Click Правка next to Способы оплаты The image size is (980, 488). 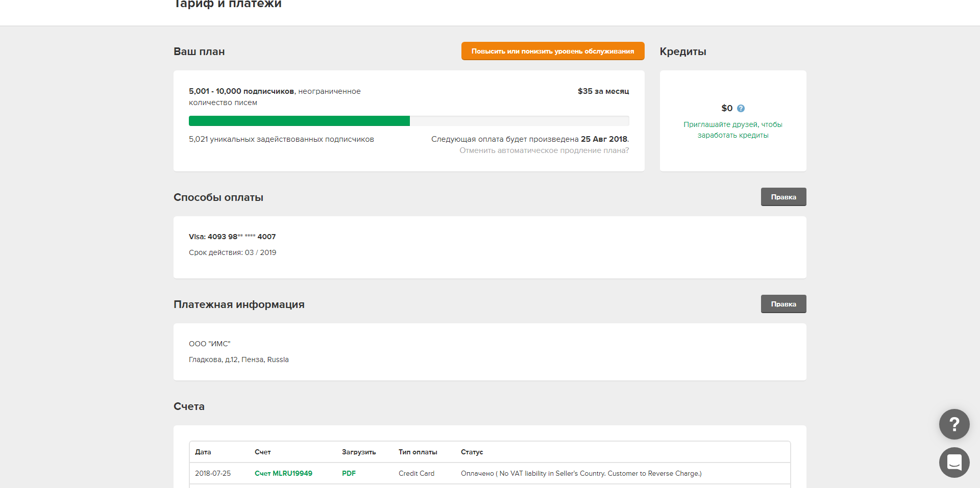783,197
